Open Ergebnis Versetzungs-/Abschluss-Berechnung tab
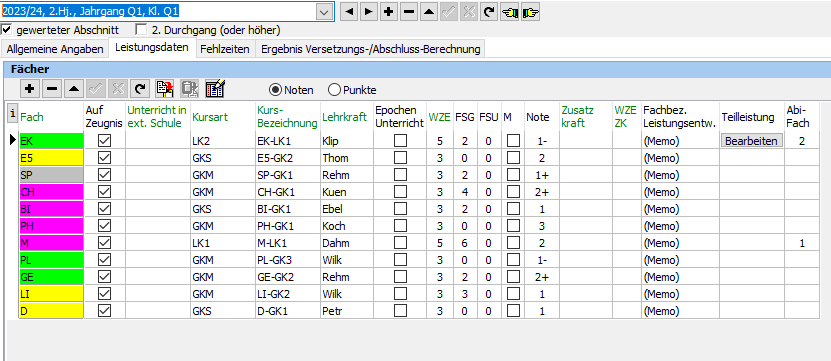 [x=370, y=49]
